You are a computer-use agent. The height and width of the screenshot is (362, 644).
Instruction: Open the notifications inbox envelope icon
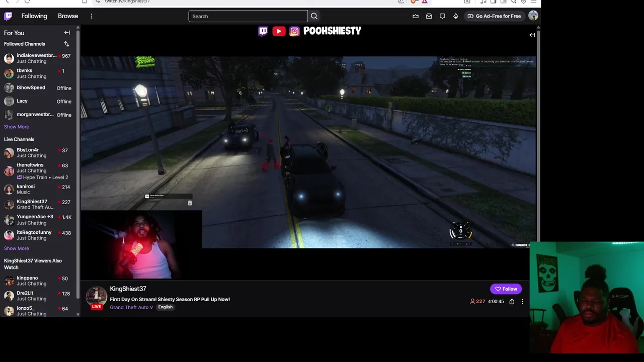(x=429, y=16)
